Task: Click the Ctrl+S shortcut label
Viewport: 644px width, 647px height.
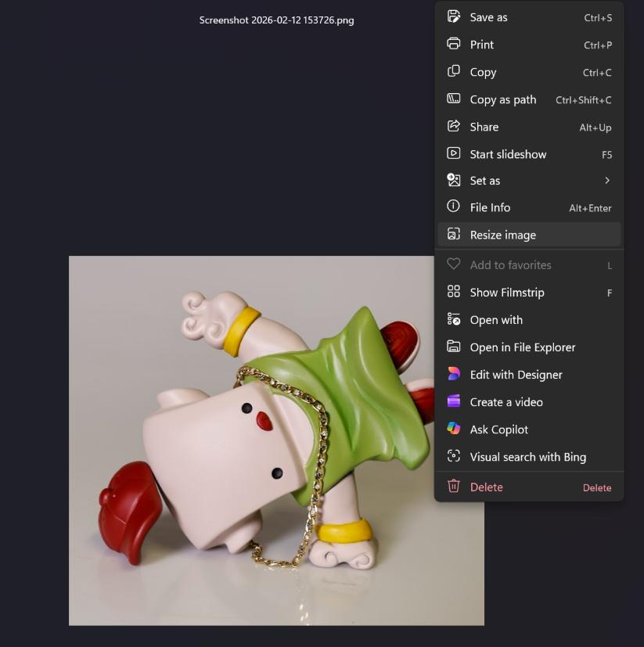Action: pos(598,18)
